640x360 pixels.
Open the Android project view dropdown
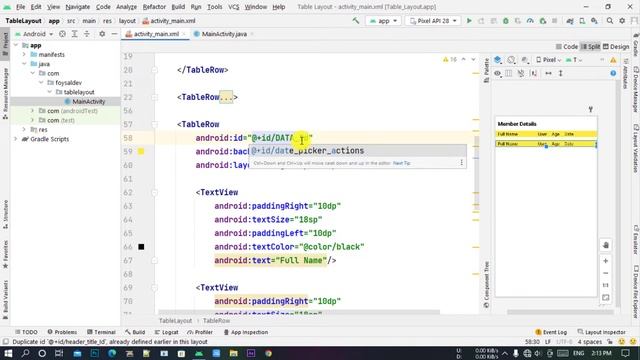point(34,34)
